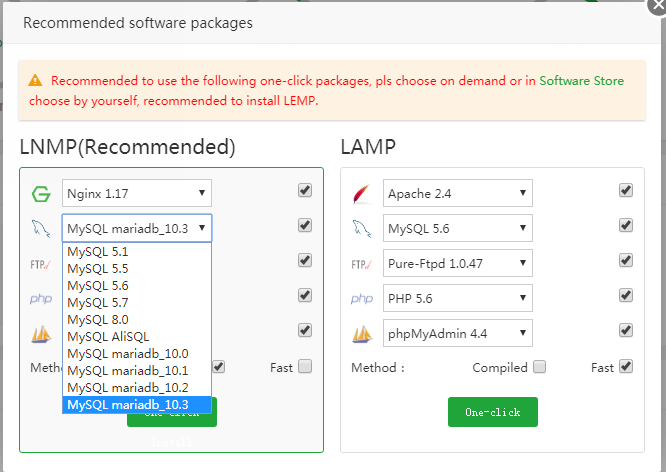This screenshot has height=472, width=666.
Task: Click the MySQL dolphin icon in LNMP
Action: [41, 229]
